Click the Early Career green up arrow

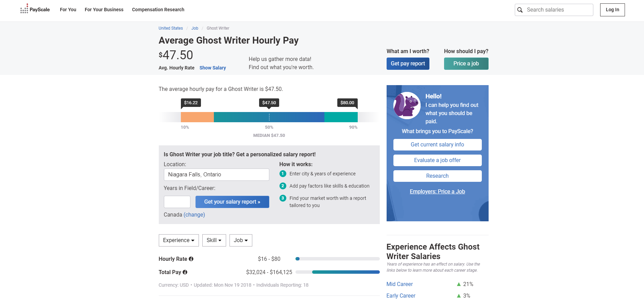click(x=459, y=296)
